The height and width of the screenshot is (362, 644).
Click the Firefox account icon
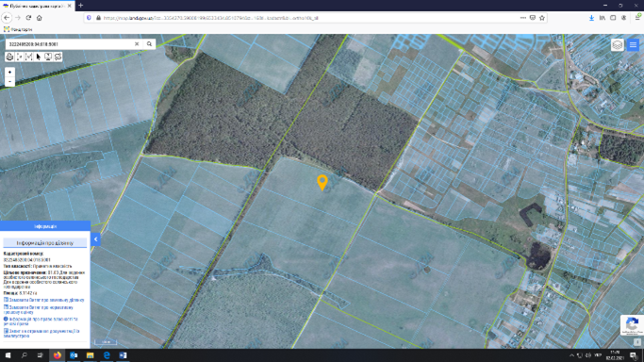[623, 18]
